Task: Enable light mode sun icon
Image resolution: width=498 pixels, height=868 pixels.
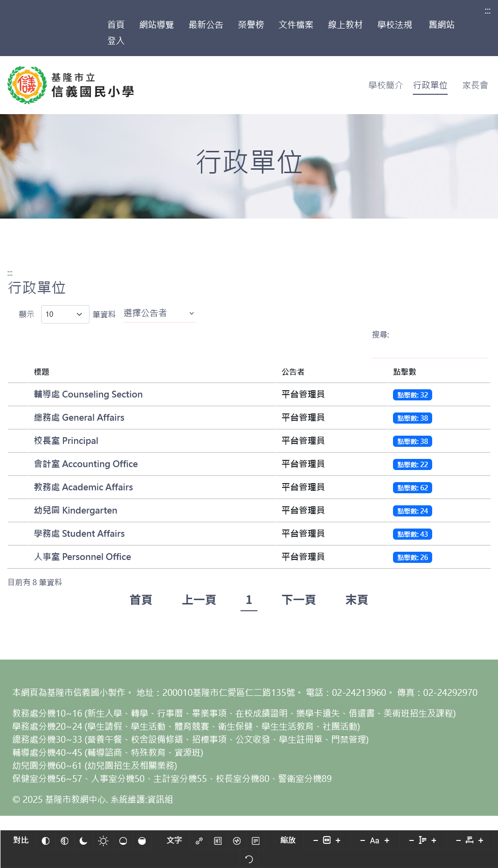Action: pos(103,841)
